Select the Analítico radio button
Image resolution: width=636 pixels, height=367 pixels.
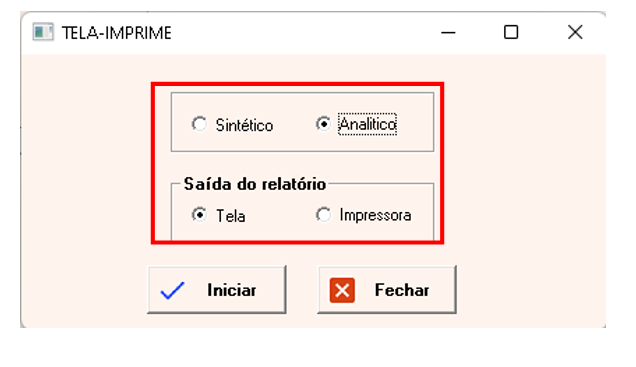[323, 124]
